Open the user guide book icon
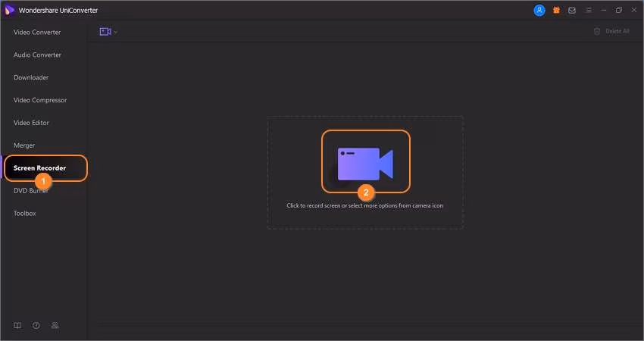Screen dimensions: 644x341 point(17,325)
